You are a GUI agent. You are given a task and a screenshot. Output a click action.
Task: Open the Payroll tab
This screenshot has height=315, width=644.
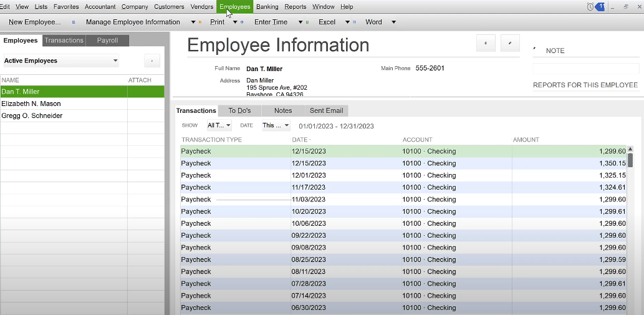click(x=107, y=41)
